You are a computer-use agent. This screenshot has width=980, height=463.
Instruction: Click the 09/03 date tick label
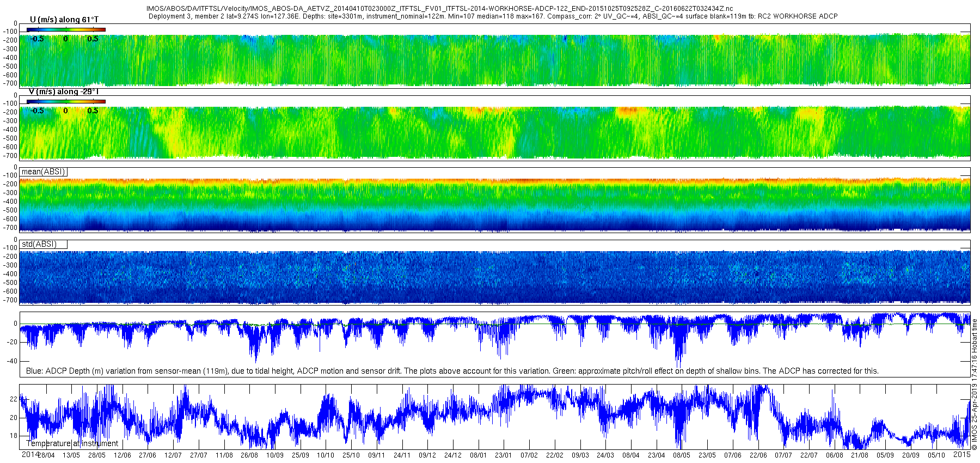coord(580,455)
